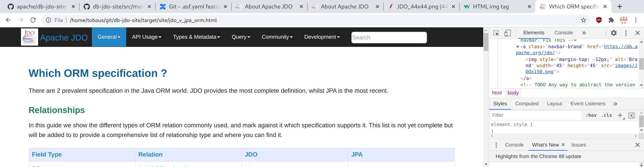Select the Computed sidebar tab
Screen dimensions: 644x167
coord(527,104)
